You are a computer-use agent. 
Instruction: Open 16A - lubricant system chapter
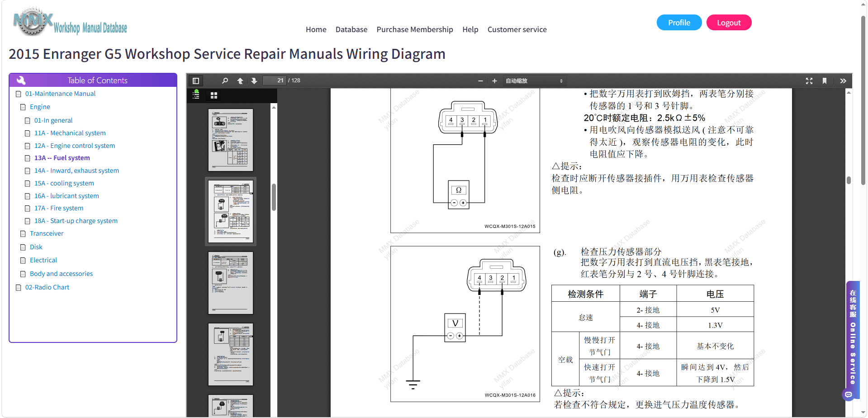tap(66, 196)
